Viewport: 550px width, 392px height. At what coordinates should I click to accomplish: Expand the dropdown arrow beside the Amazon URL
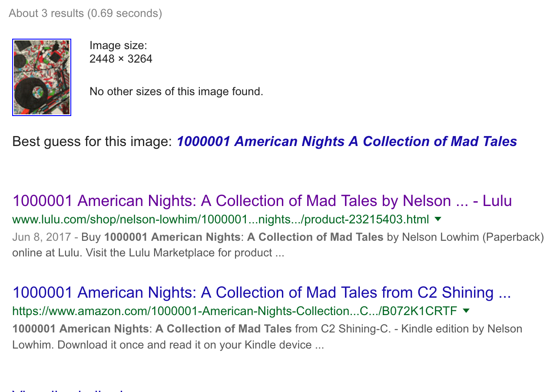tap(466, 311)
